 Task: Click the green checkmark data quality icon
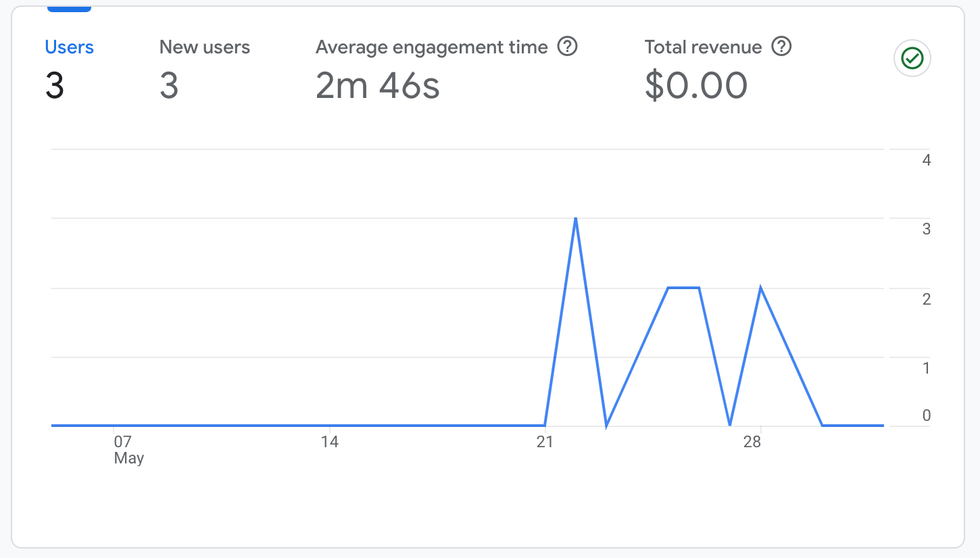(912, 59)
